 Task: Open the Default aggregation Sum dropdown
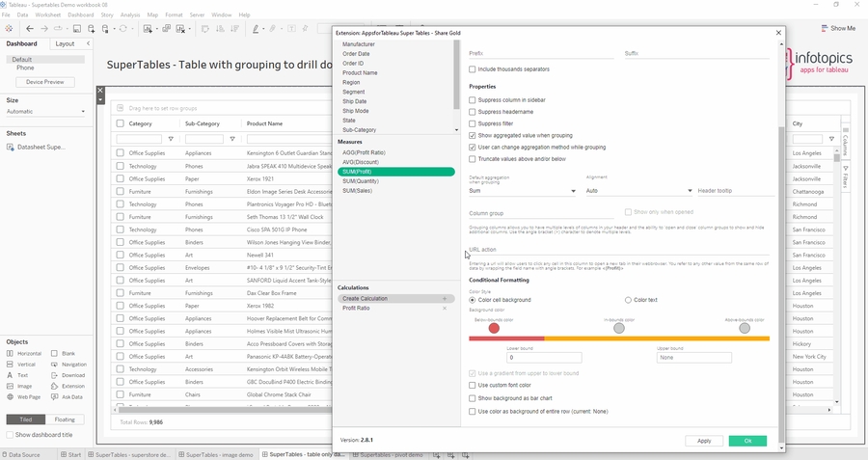pyautogui.click(x=522, y=191)
